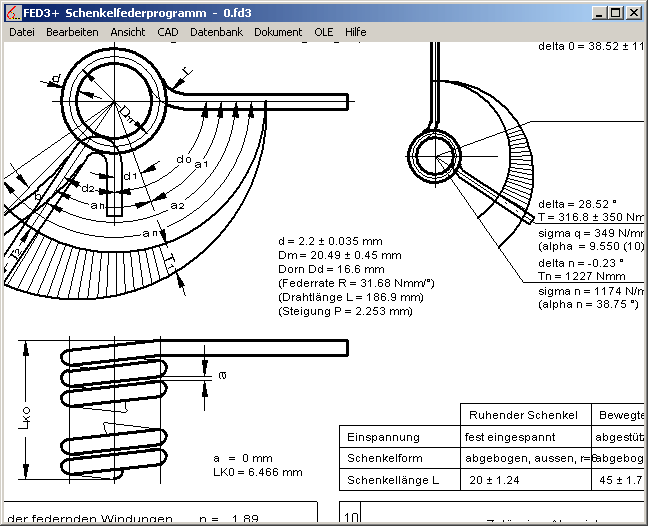Open the Hilfe menu
The height and width of the screenshot is (526, 648).
tap(356, 32)
